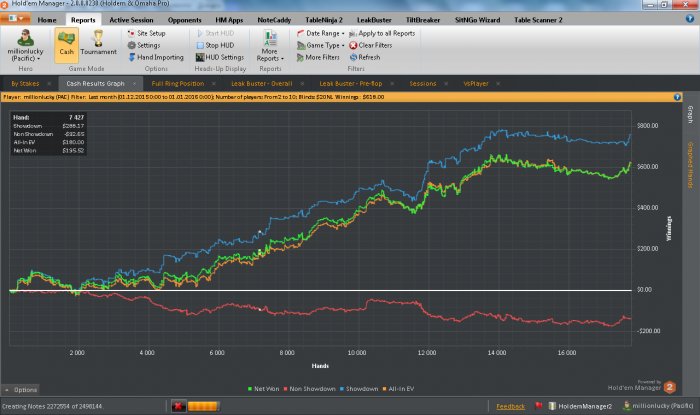Image resolution: width=700 pixels, height=415 pixels.
Task: Open Site Setup option
Action: coord(150,33)
